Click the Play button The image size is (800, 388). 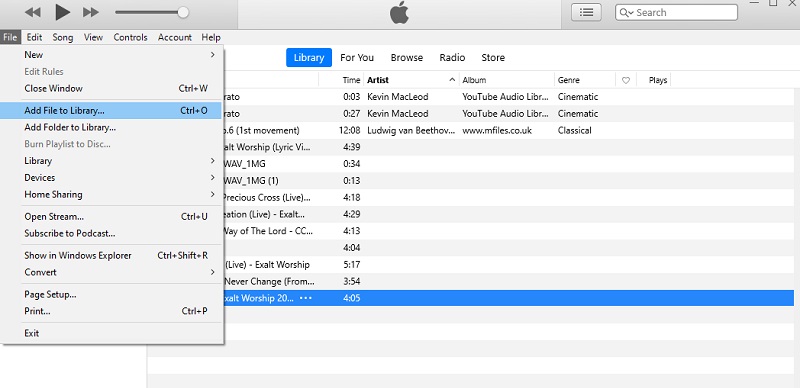[62, 12]
